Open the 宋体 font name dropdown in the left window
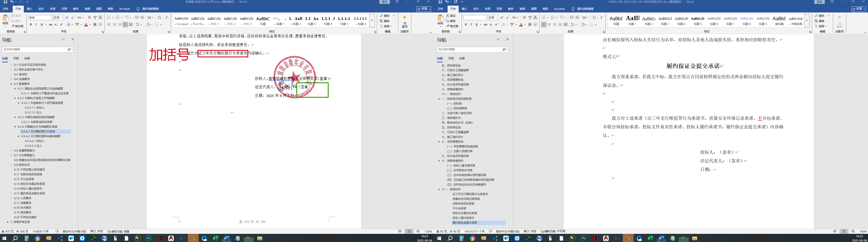 point(51,17)
